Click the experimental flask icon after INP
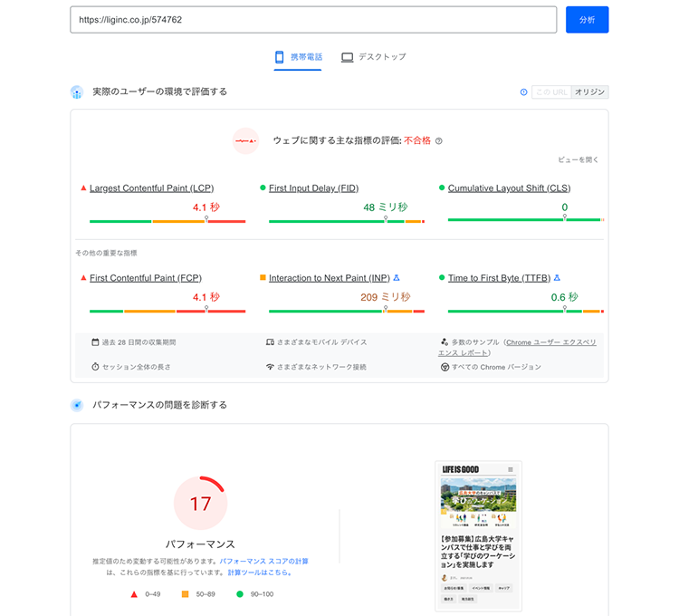Viewport: 679px width, 616px height. coord(397,278)
